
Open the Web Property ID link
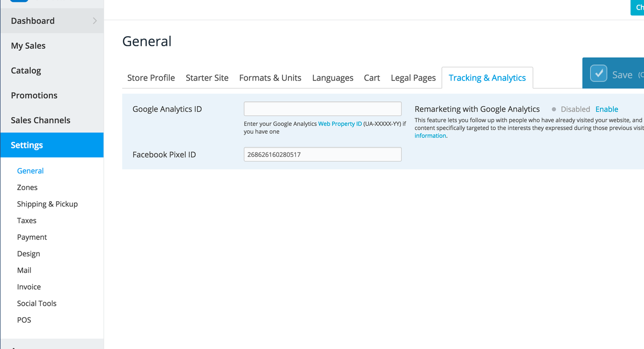click(x=340, y=124)
